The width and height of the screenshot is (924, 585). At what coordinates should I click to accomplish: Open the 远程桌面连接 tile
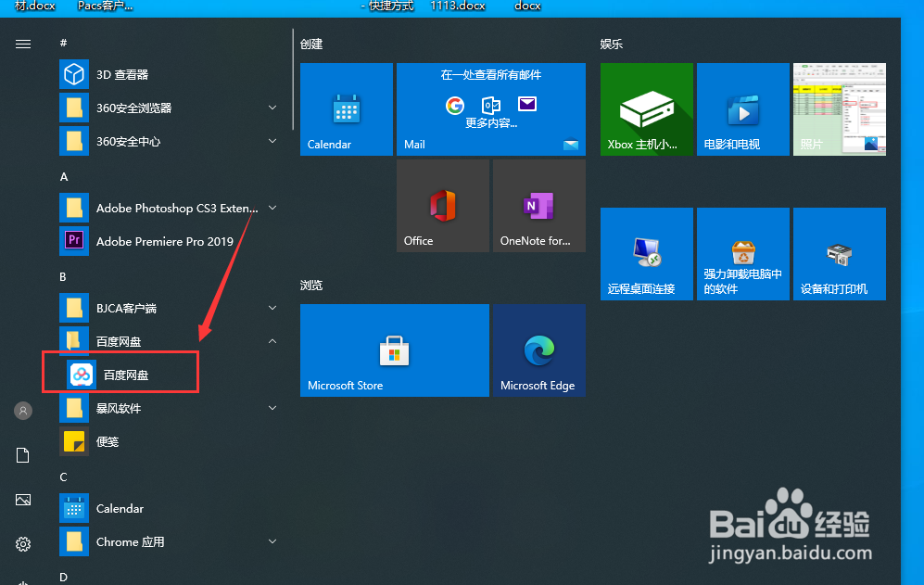point(647,254)
